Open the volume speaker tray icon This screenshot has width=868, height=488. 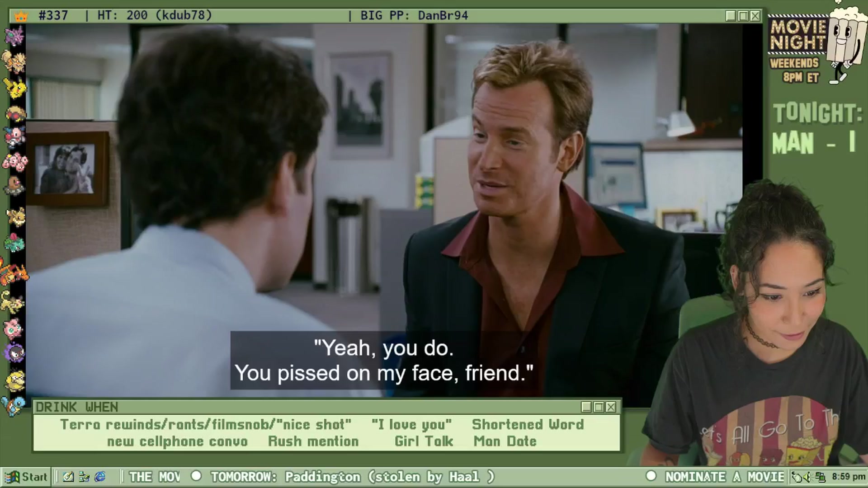[x=808, y=477]
